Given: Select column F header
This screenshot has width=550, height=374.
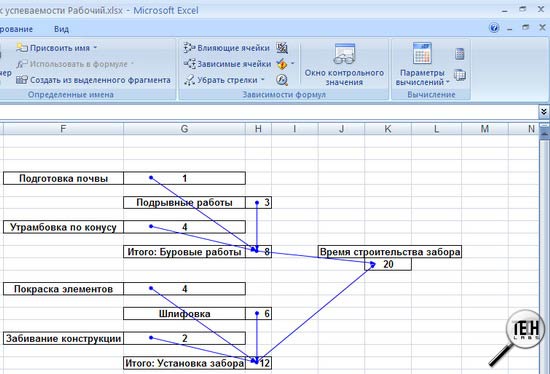Looking at the screenshot, I should (63, 129).
